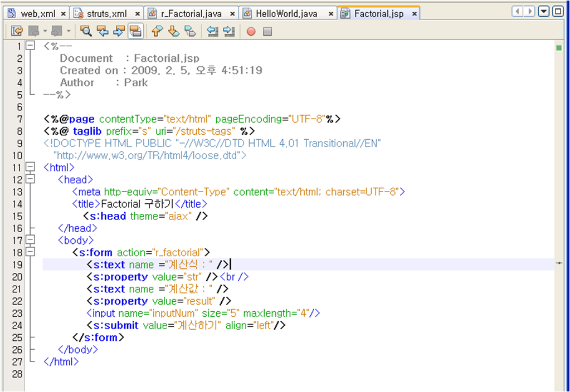This screenshot has width=570, height=392.
Task: Click the 'Author : Park' comment line
Action: click(x=104, y=82)
